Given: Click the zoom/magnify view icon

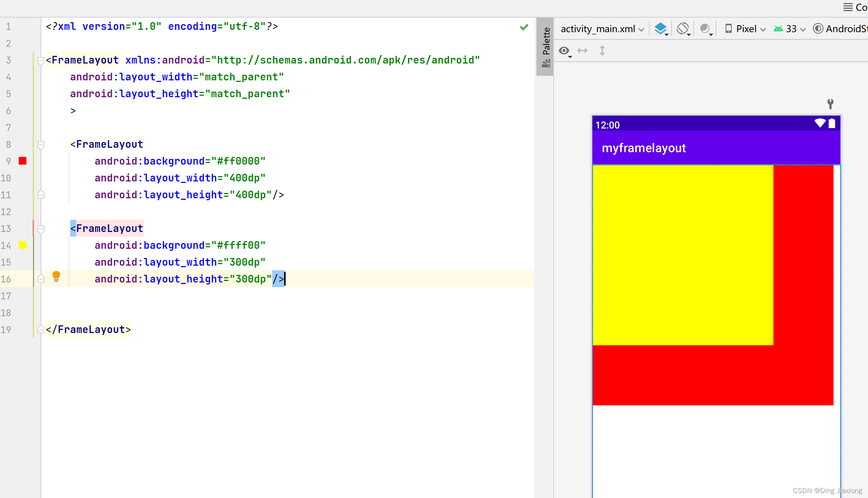Looking at the screenshot, I should pyautogui.click(x=564, y=51).
